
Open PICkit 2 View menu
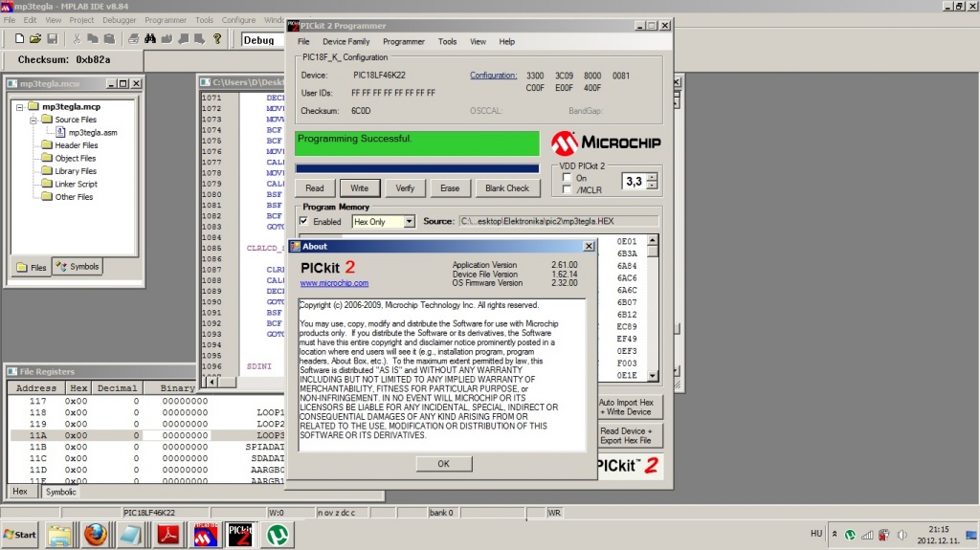coord(479,41)
